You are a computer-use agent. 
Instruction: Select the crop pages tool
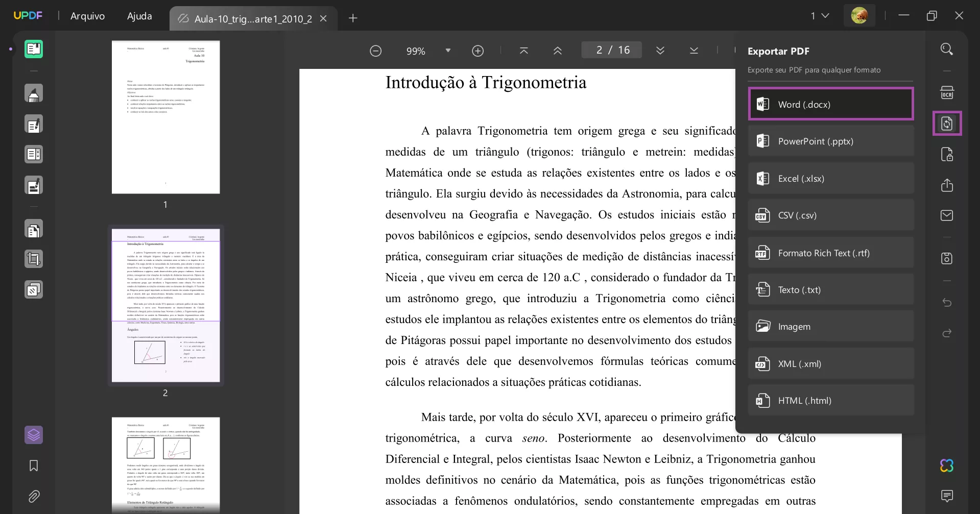[34, 259]
